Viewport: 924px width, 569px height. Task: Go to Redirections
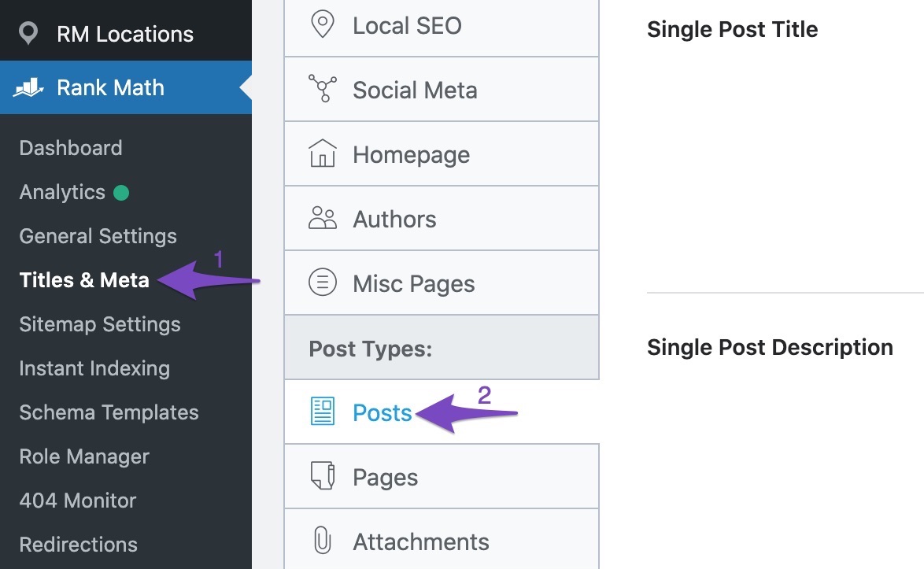coord(79,545)
